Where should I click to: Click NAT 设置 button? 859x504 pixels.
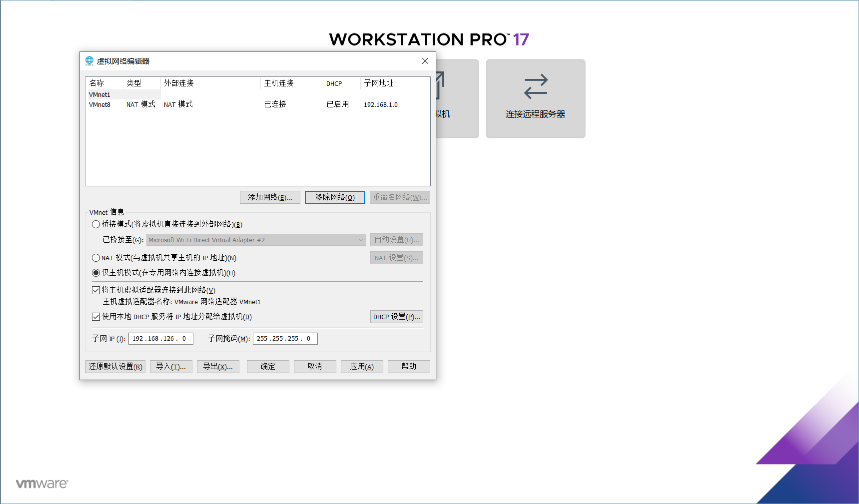click(397, 258)
